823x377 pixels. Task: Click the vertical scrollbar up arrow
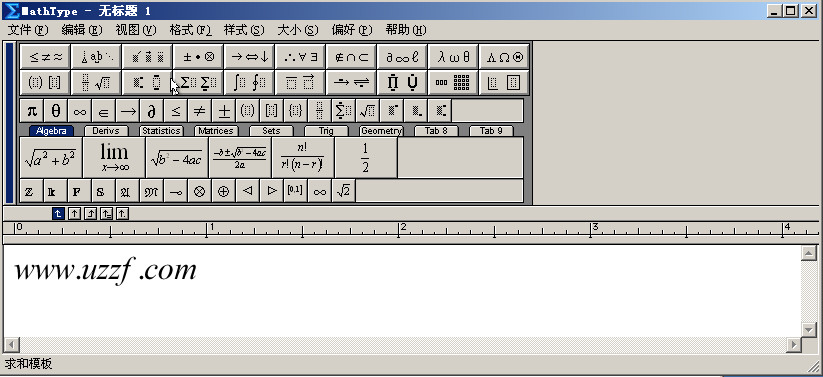coord(808,254)
